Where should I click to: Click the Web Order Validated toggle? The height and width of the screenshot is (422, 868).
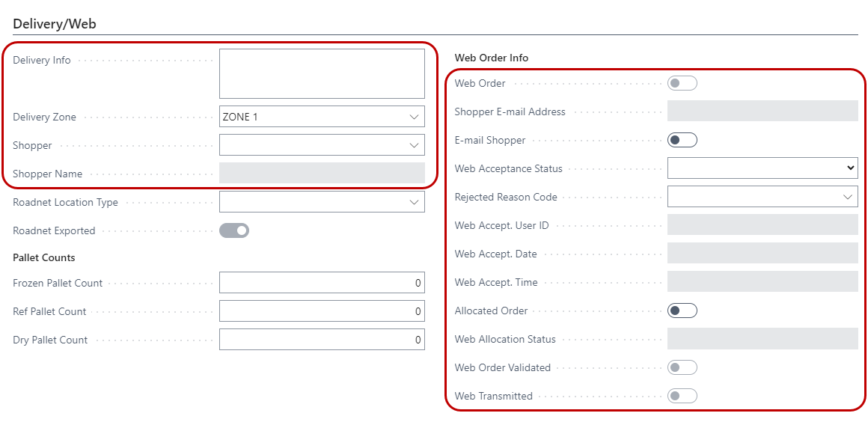point(682,367)
